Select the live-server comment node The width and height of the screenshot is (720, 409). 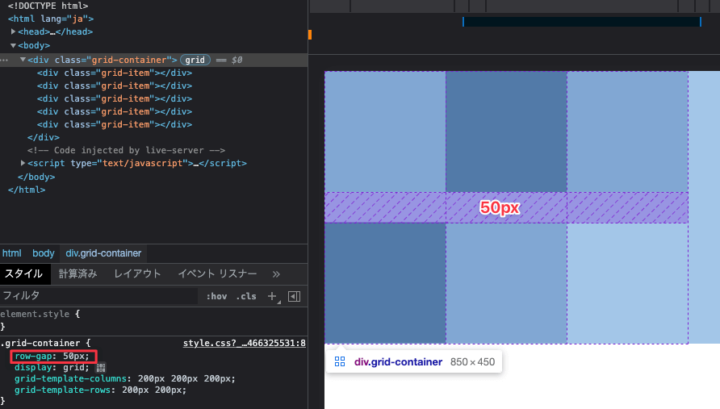point(126,150)
